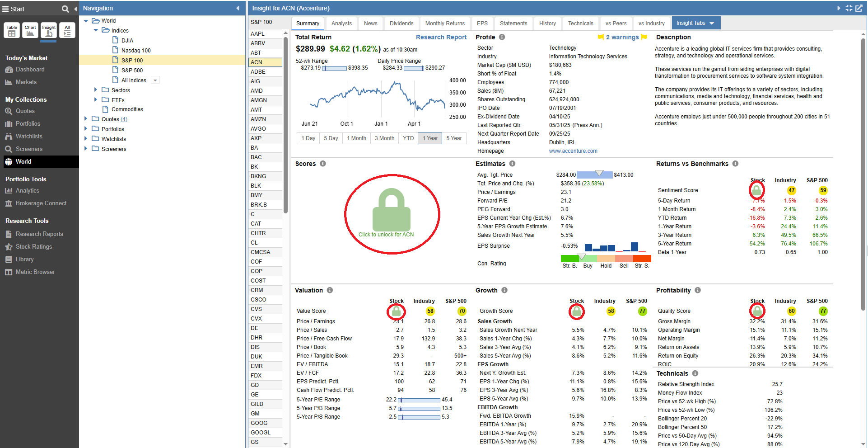Select the 5 Year chart range
Screen dimensions: 868x448
(454, 138)
